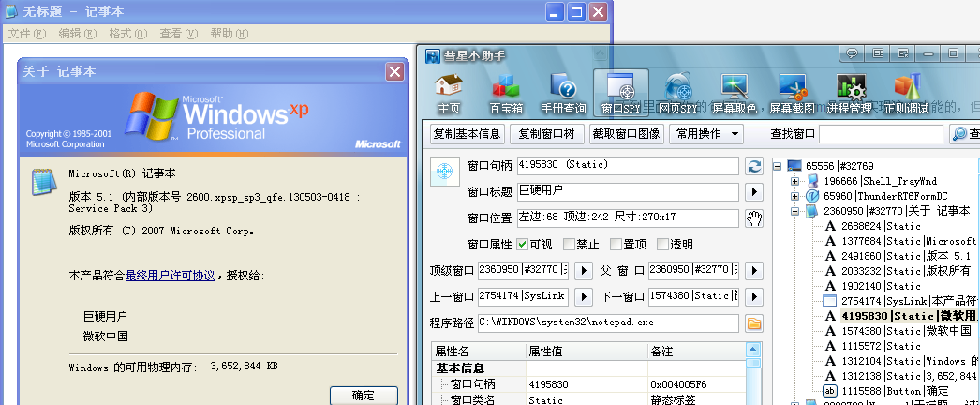Open the 常用操作 dropdown
Viewport: 980px width, 405px height.
[x=707, y=134]
